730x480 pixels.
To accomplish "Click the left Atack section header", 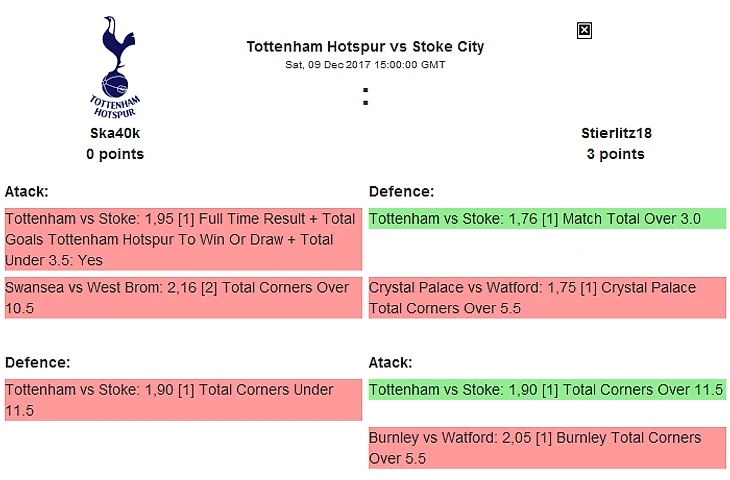I will coord(27,191).
